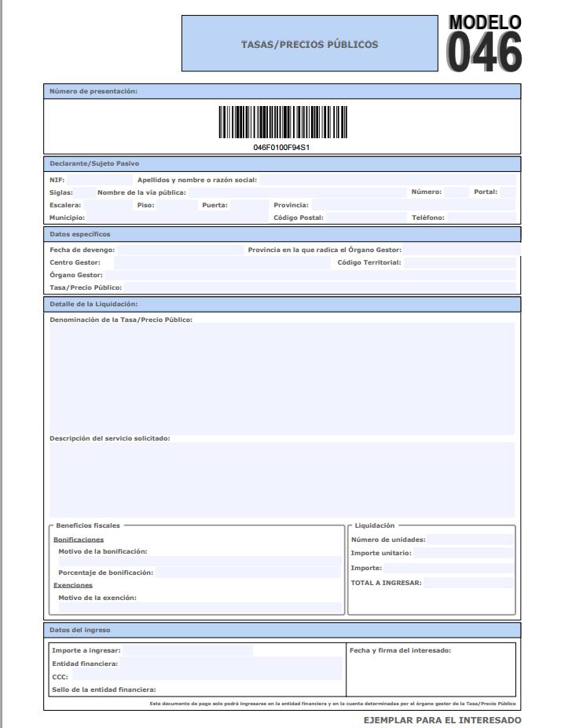Image resolution: width=561 pixels, height=728 pixels.
Task: Click the Municipio input field
Action: point(178,218)
